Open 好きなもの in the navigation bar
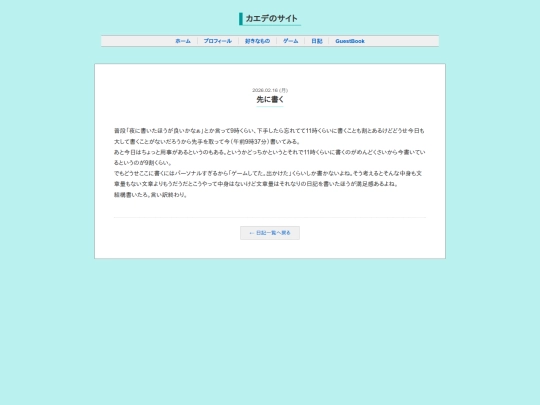 coord(257,41)
